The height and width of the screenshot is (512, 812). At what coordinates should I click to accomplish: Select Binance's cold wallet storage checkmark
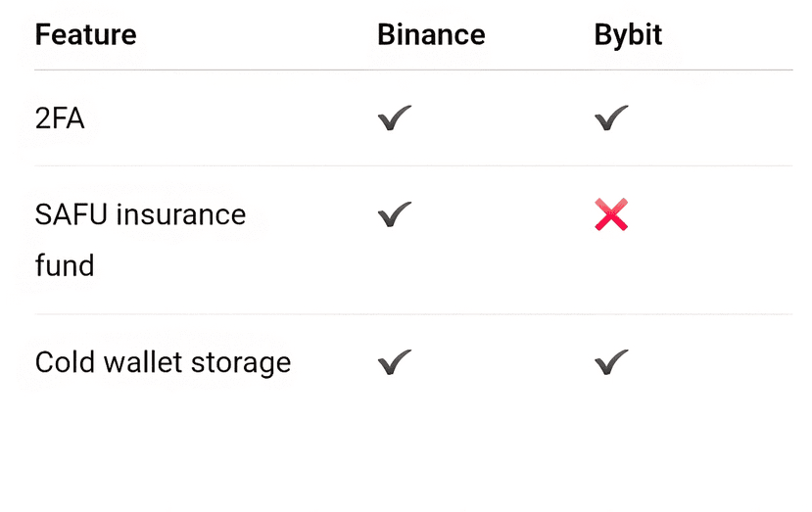(394, 363)
